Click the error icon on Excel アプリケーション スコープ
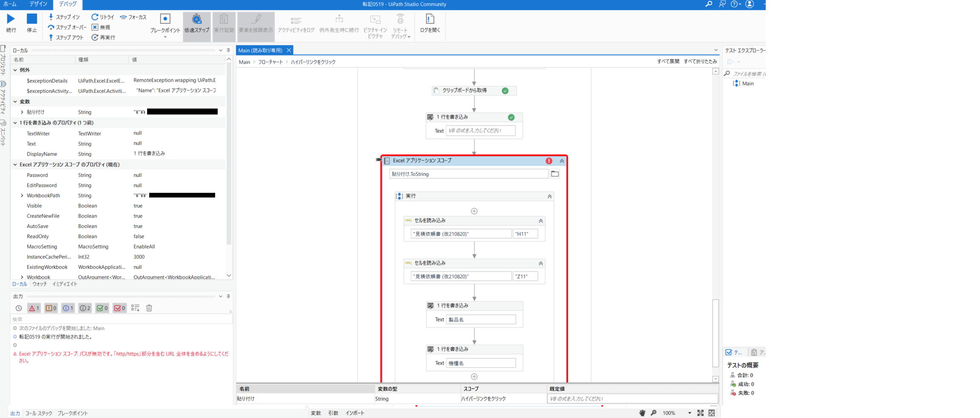Viewport: 980px width, 418px height. tap(549, 161)
